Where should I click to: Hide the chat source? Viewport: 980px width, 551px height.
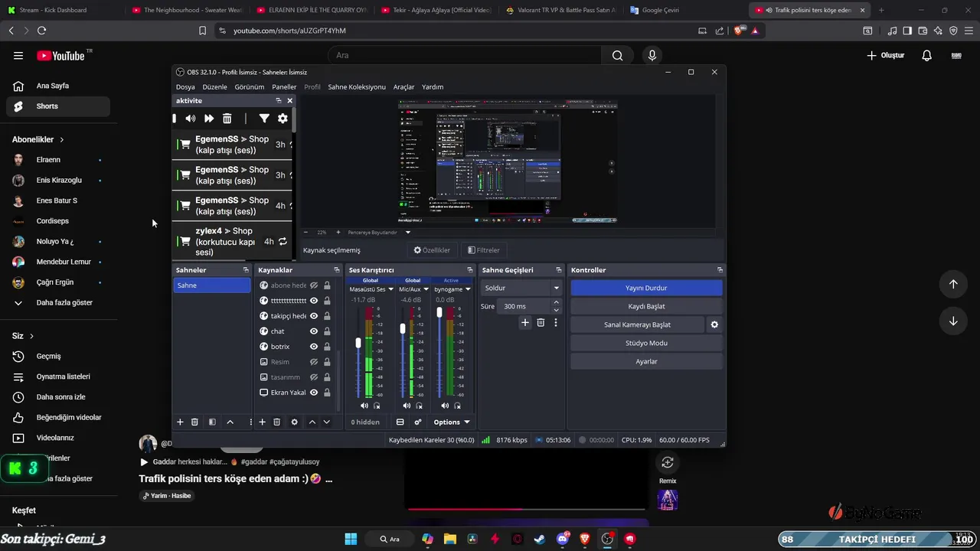314,331
